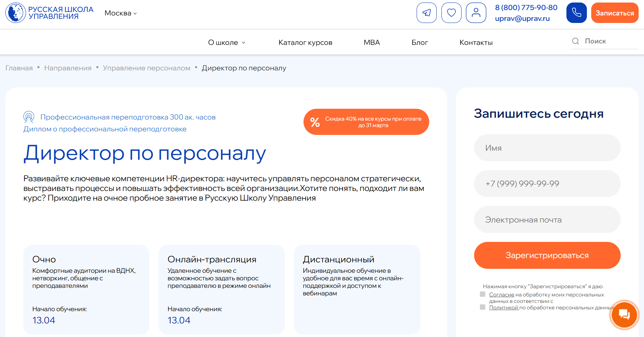Enable the Согласие consent checkbox
644x337 pixels.
coord(482,294)
